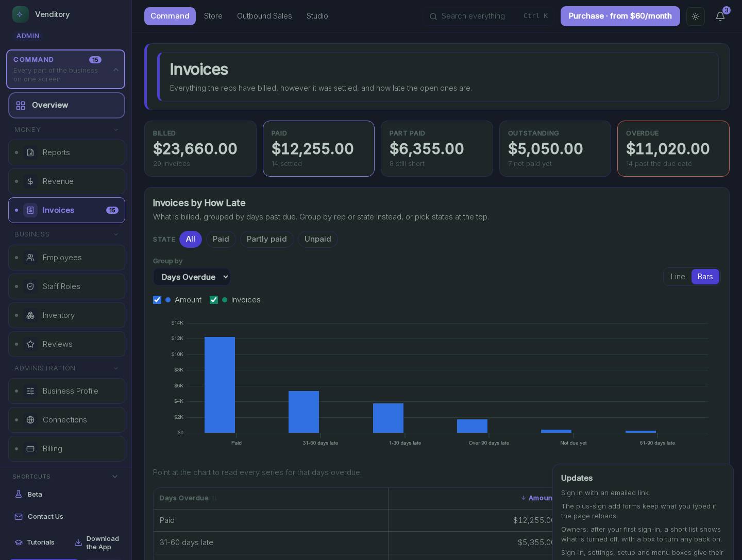Click the sort arrow on the Amount column header
The width and height of the screenshot is (742, 560).
pos(524,498)
